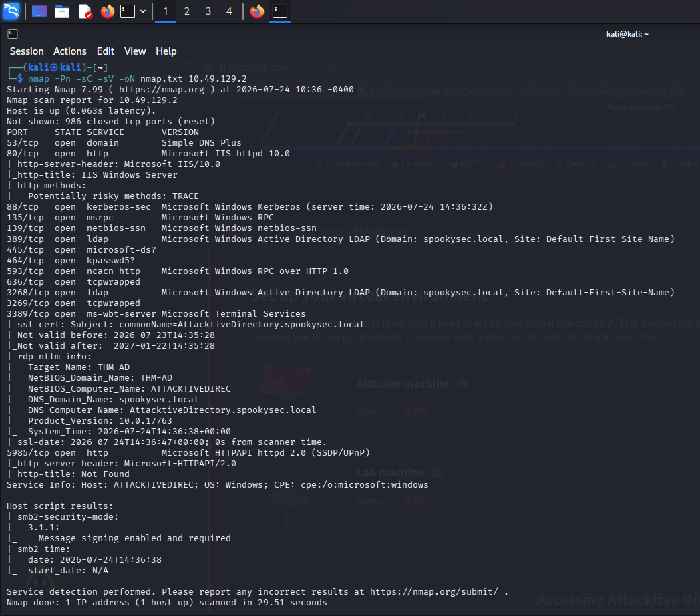700x616 pixels.
Task: Click the '80/tcp' port entry
Action: [23, 154]
